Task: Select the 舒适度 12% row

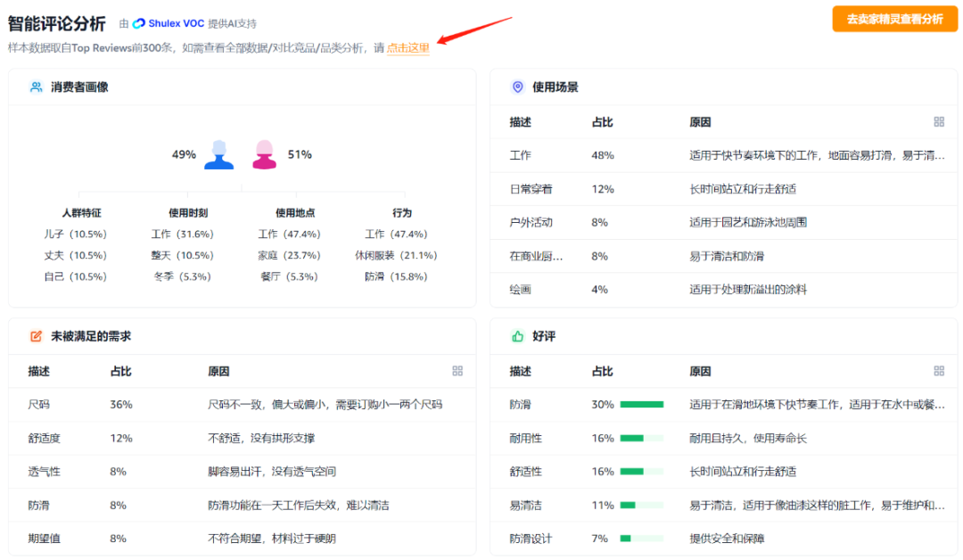Action: pos(242,438)
